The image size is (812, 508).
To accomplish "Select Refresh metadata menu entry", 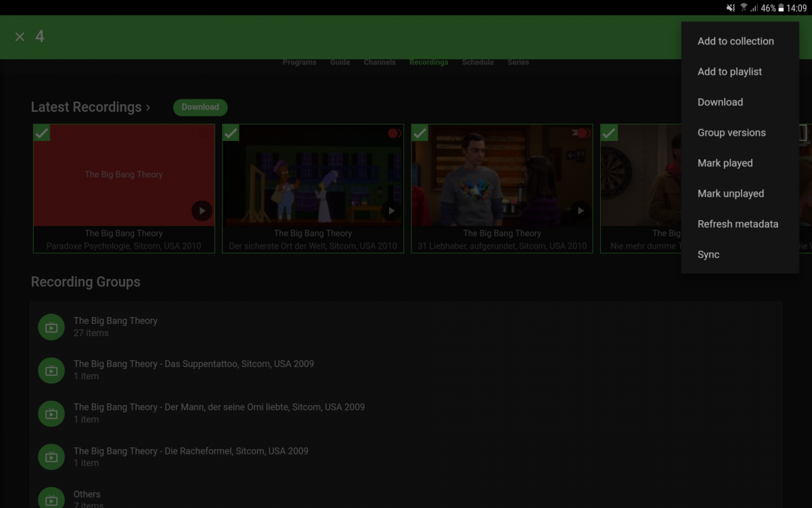I will tap(740, 224).
